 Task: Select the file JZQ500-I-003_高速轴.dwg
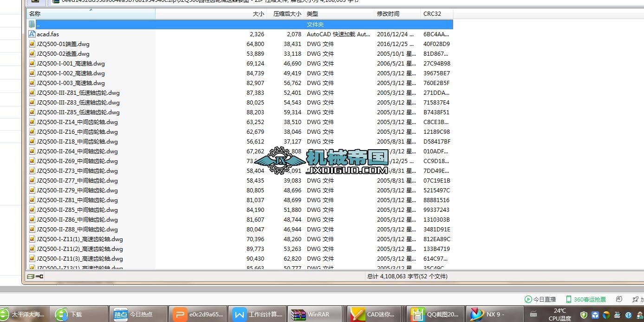point(71,83)
